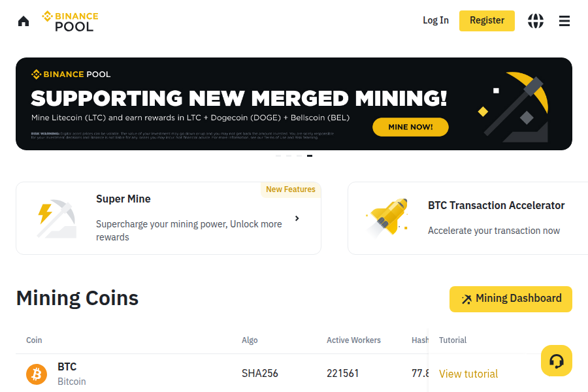588x392 pixels.
Task: Click the Active Workers column header
Action: tap(353, 340)
